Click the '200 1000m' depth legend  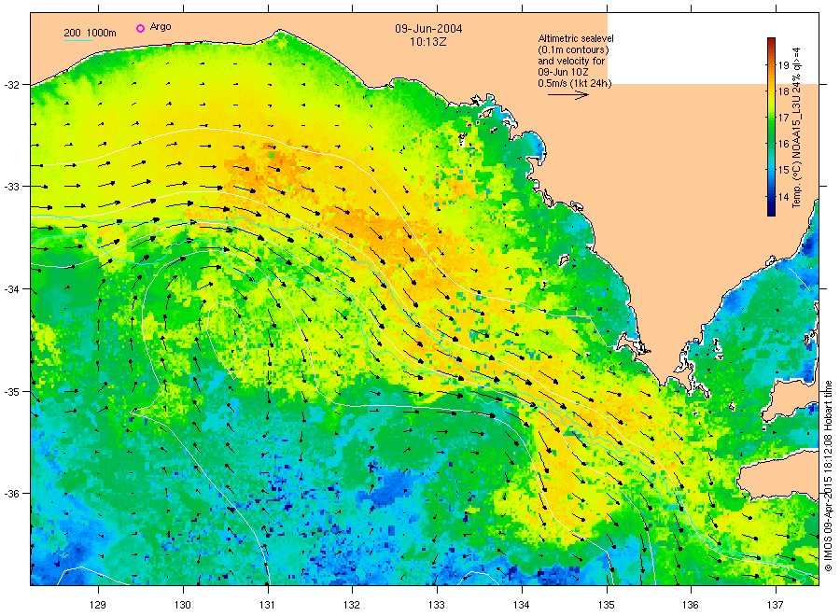tap(90, 33)
